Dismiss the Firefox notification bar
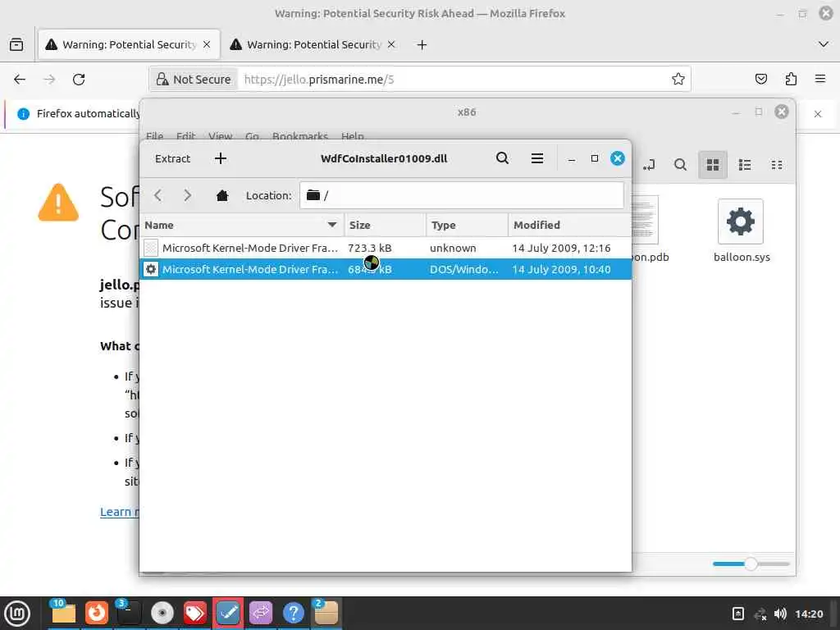 pos(818,113)
